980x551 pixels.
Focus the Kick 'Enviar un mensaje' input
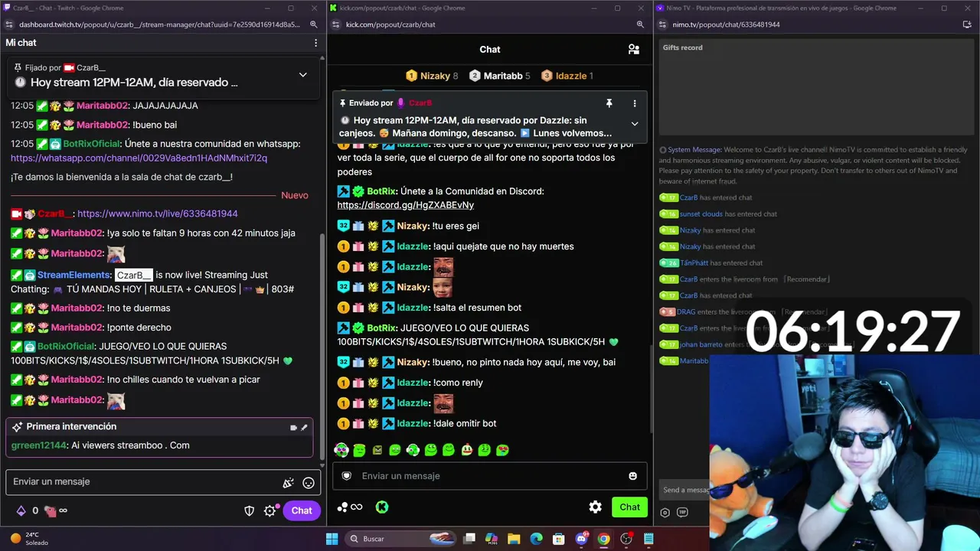[490, 476]
